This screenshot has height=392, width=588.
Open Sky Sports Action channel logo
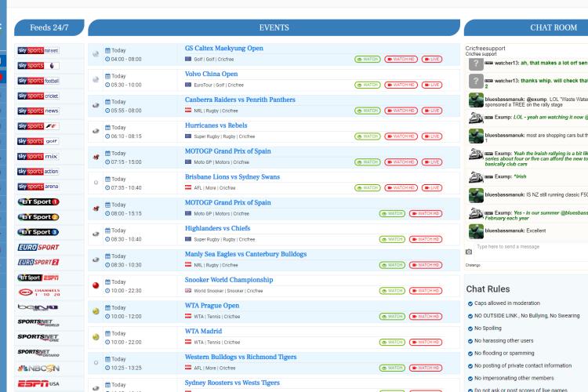tap(38, 172)
